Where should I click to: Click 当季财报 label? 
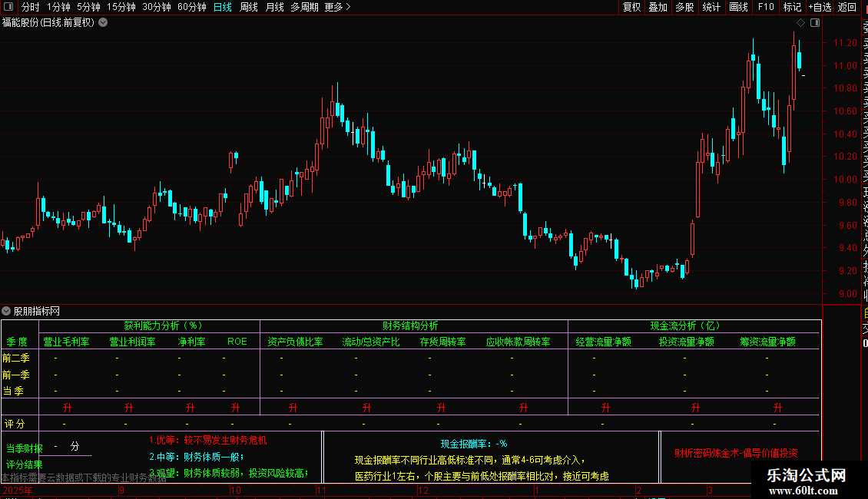tap(25, 448)
